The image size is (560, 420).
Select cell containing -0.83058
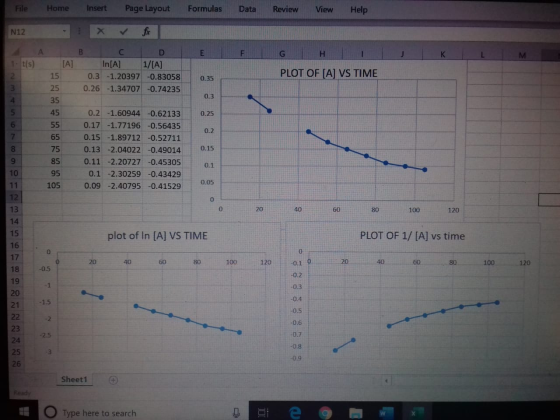(x=162, y=77)
